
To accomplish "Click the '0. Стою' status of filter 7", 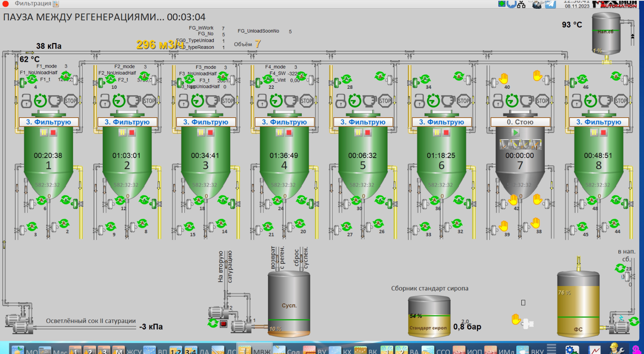I will point(520,122).
